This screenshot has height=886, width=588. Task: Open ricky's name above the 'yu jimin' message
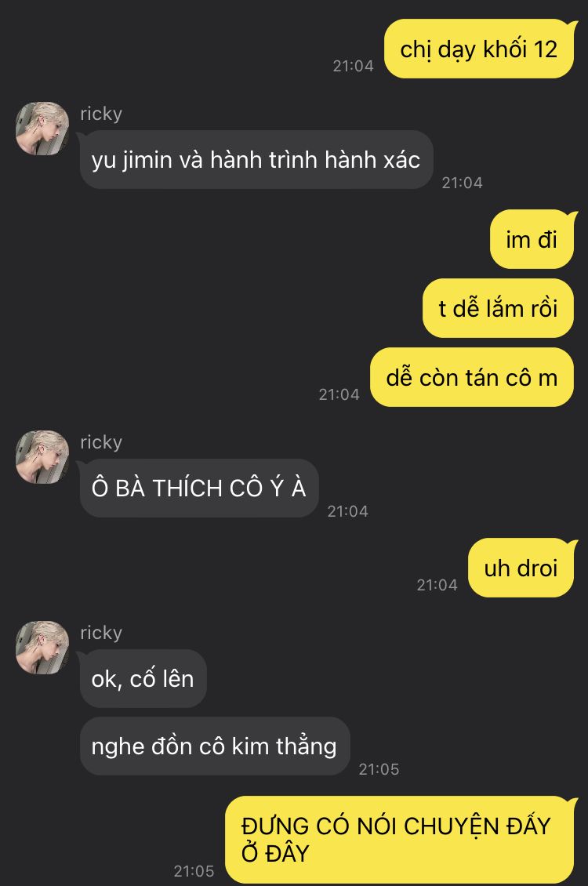(x=101, y=114)
